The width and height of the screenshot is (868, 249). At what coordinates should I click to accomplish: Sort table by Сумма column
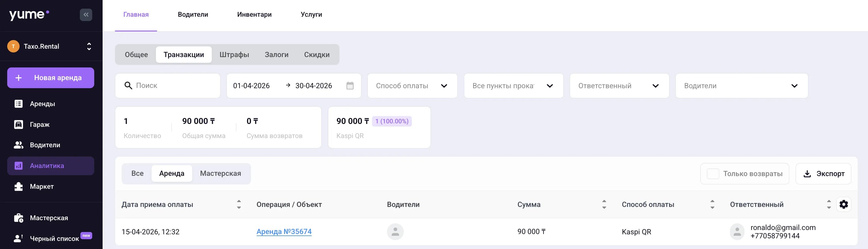(604, 204)
